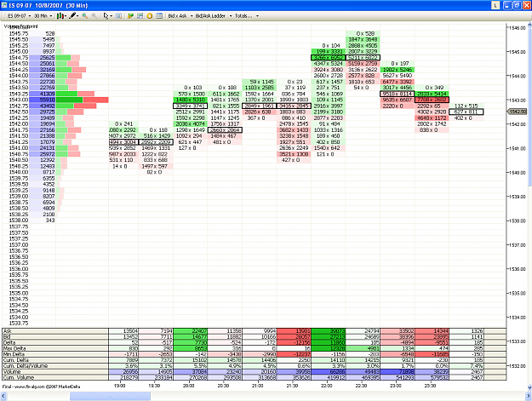Click the zoom-to-region icon beside the pointer

pyautogui.click(x=118, y=16)
